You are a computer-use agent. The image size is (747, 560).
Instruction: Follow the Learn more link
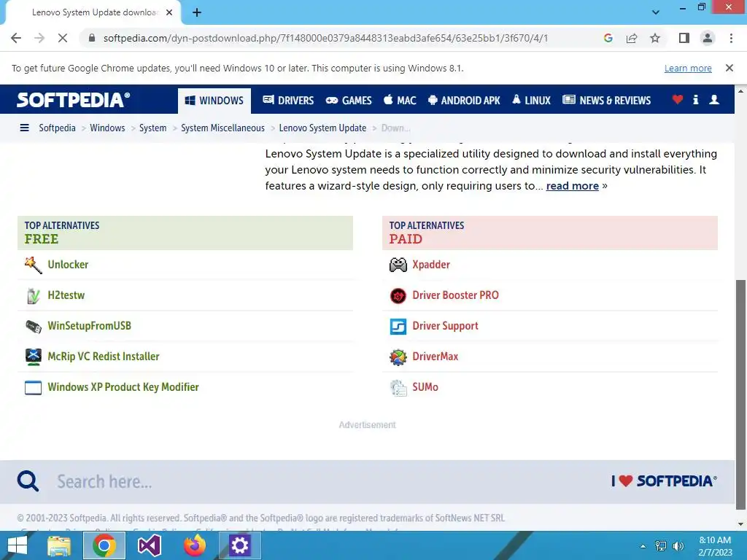click(688, 68)
